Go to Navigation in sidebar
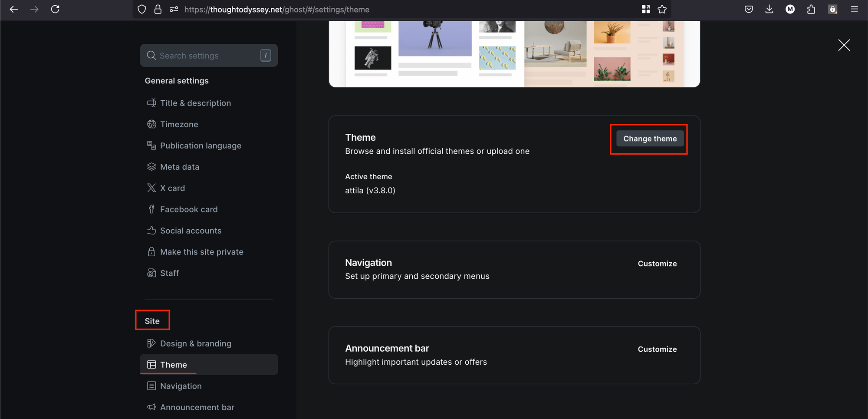The image size is (868, 419). (x=181, y=386)
